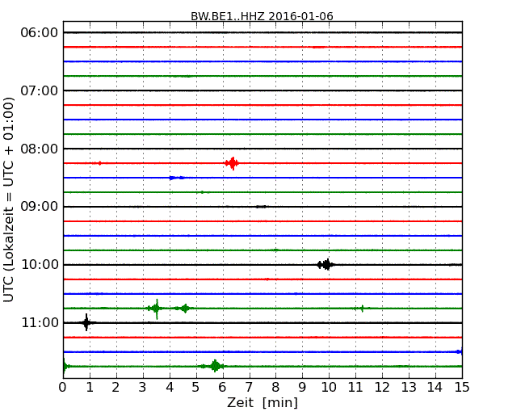Click x-axis tick label 8
This screenshot has width=525, height=420.
275,387
